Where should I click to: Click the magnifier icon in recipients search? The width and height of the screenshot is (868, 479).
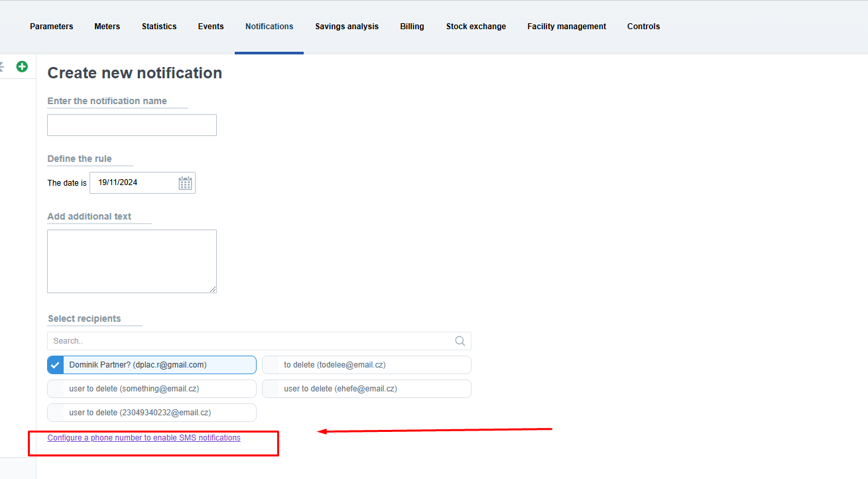[460, 341]
